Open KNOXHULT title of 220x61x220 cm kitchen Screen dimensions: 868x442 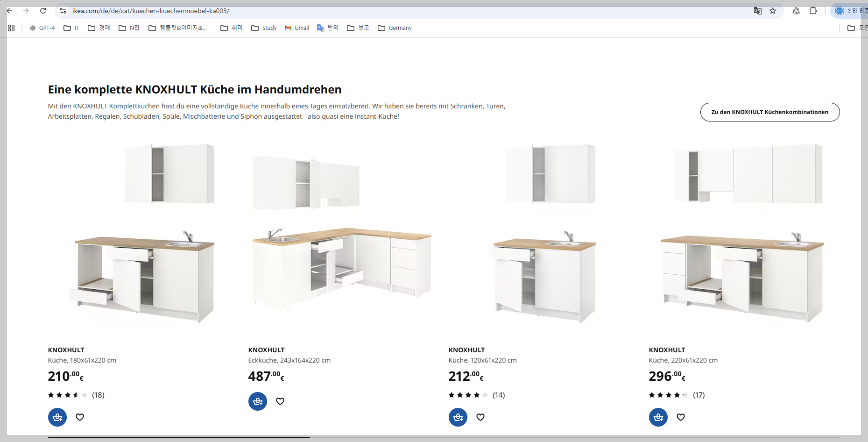pyautogui.click(x=667, y=350)
